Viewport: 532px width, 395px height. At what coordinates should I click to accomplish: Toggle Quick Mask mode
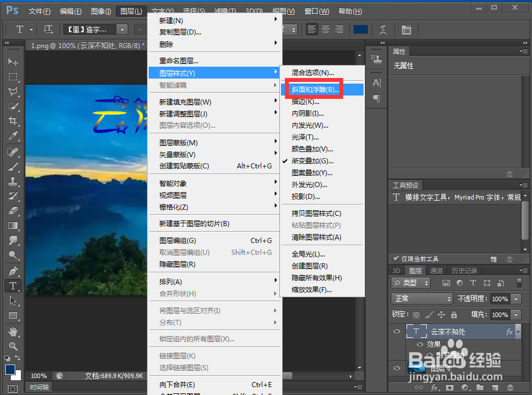(12, 389)
